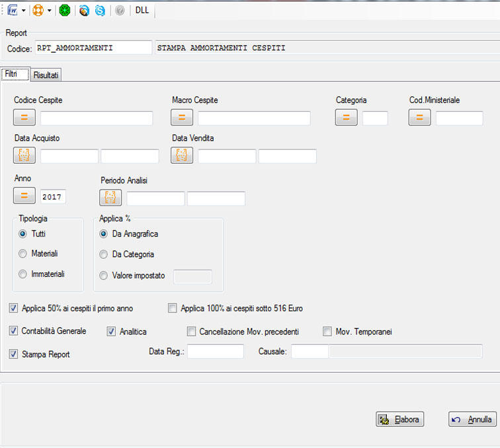
Task: Click the Anno field showing 2017
Action: (x=53, y=197)
